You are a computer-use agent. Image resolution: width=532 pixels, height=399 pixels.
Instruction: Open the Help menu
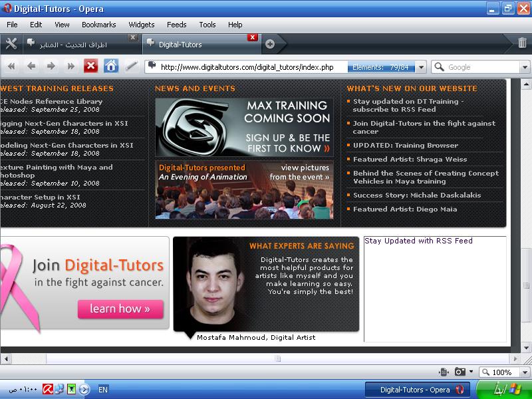pos(235,25)
